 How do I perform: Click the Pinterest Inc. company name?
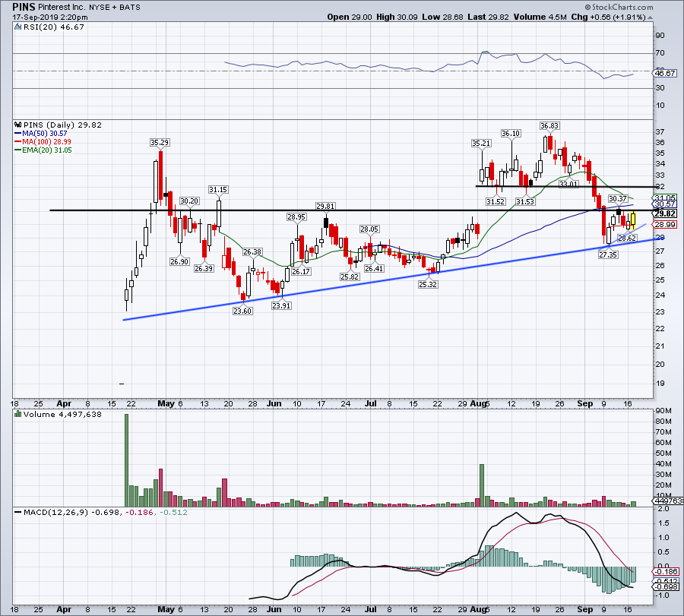click(x=62, y=8)
